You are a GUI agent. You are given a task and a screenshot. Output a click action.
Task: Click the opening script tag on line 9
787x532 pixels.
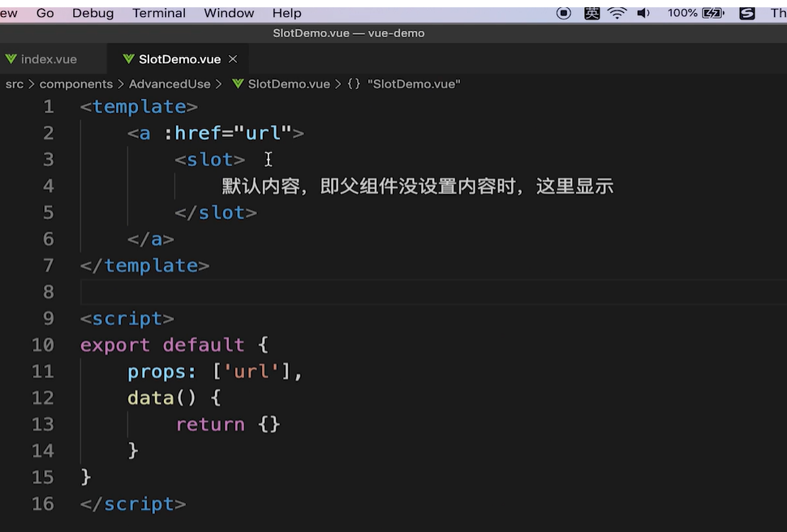127,319
